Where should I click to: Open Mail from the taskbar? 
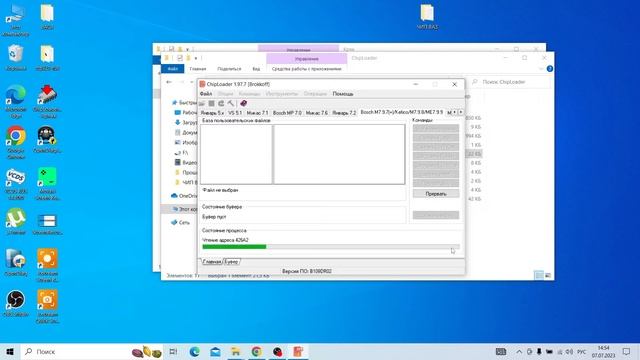click(x=216, y=351)
